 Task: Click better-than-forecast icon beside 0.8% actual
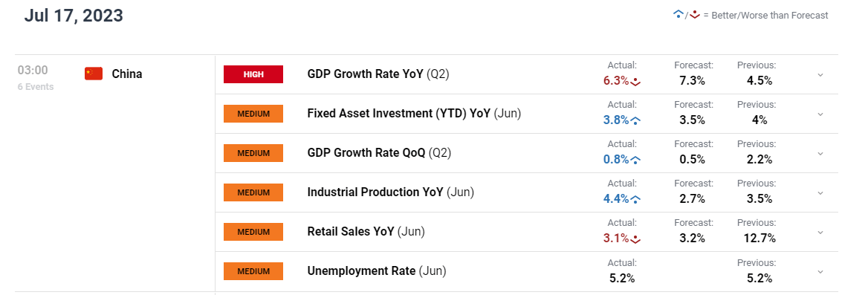click(636, 161)
